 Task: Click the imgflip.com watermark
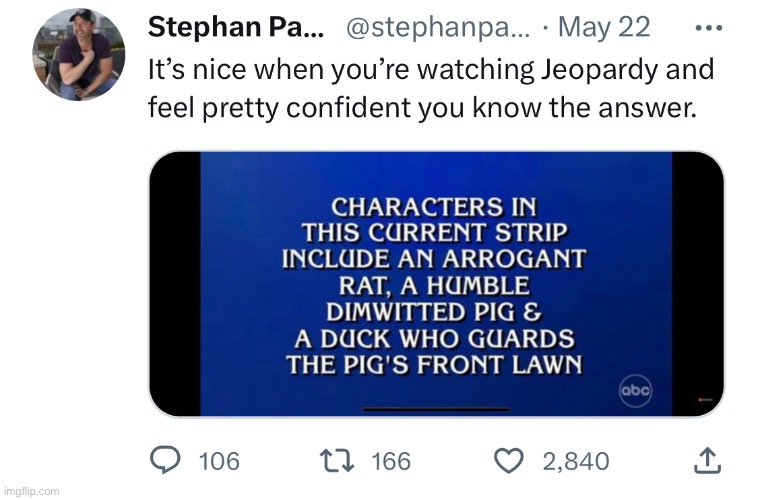31,491
